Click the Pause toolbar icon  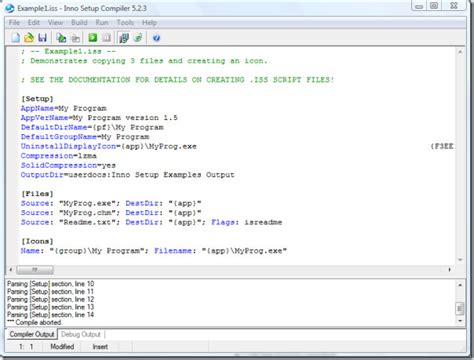tap(106, 38)
